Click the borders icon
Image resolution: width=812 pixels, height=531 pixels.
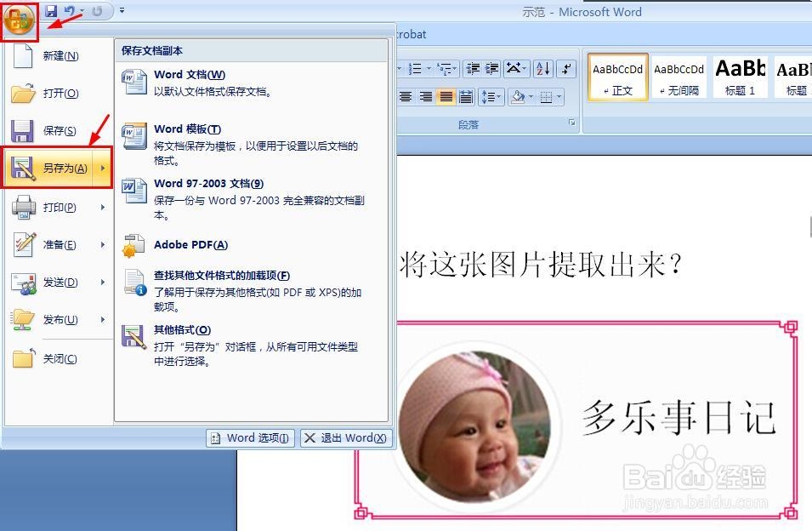pos(547,97)
